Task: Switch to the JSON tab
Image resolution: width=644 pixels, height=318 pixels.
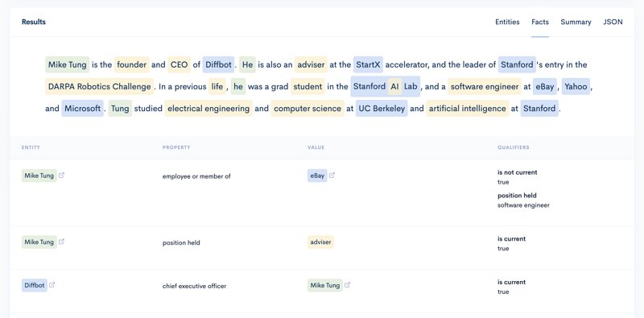Action: pyautogui.click(x=613, y=23)
